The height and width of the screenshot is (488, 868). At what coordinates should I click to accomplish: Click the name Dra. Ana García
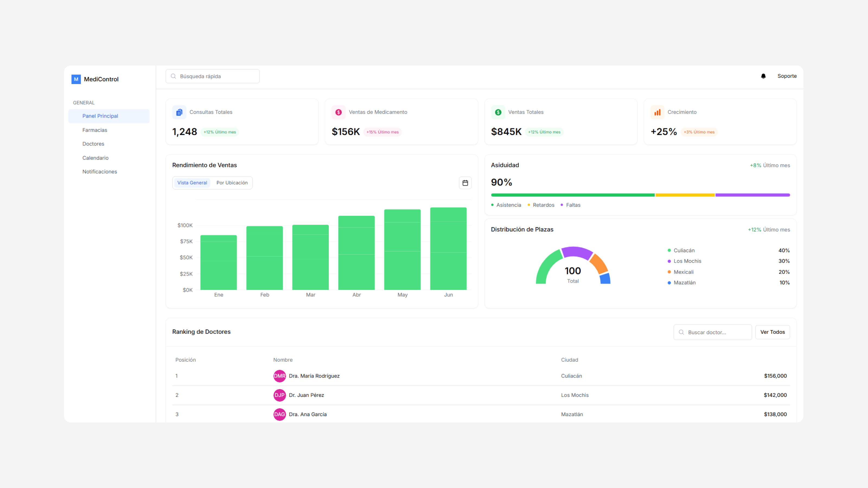(x=308, y=415)
